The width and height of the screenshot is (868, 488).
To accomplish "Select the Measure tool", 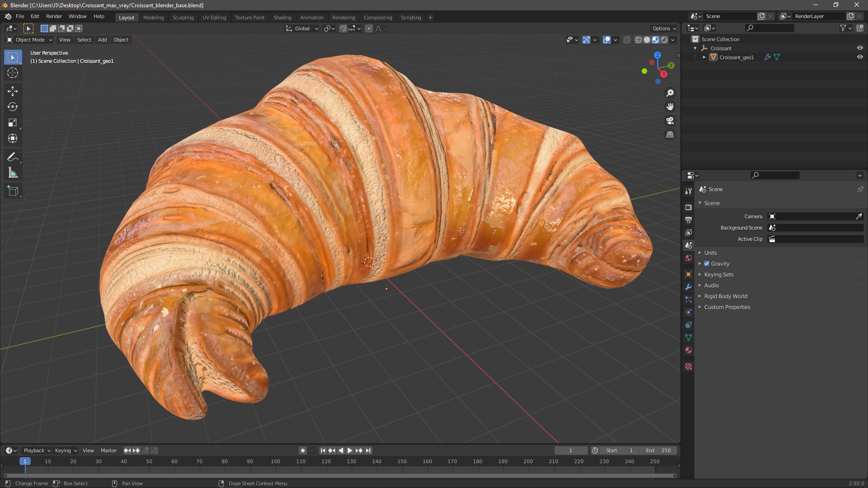I will tap(13, 173).
